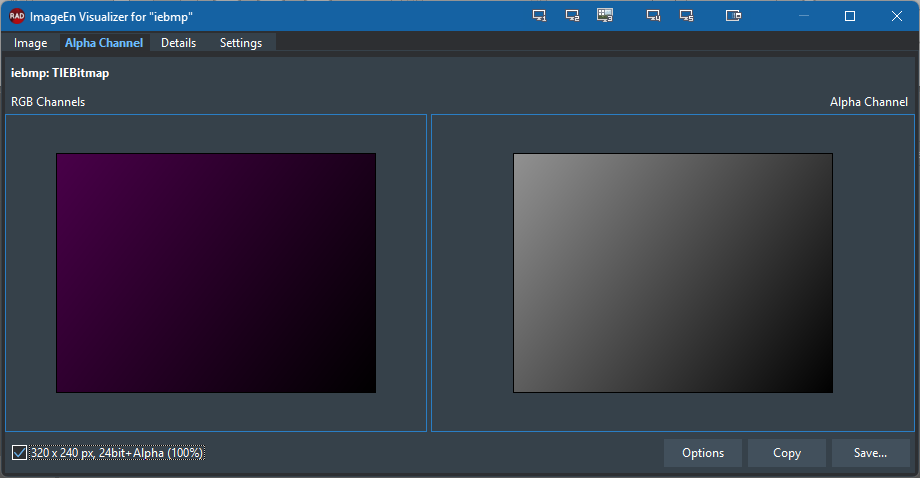920x478 pixels.
Task: Click the Options button
Action: [703, 453]
